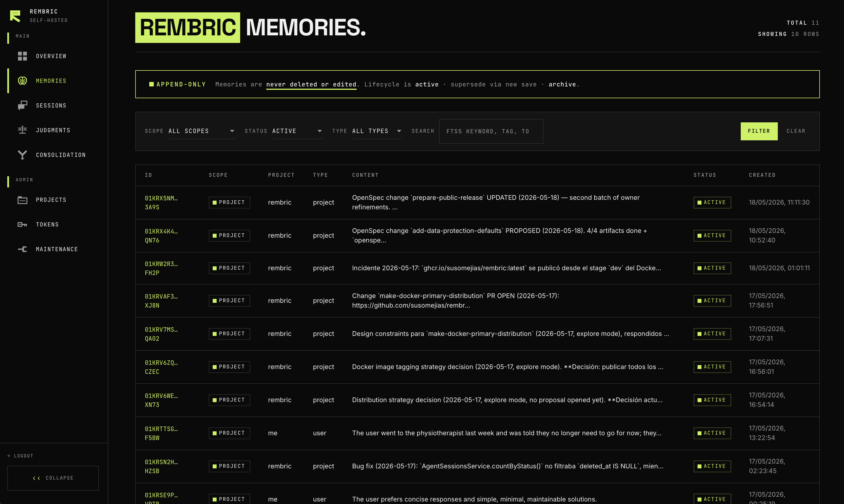Viewport: 844px width, 504px height.
Task: Open memory 01KRV7MS…QA02
Action: tap(161, 334)
